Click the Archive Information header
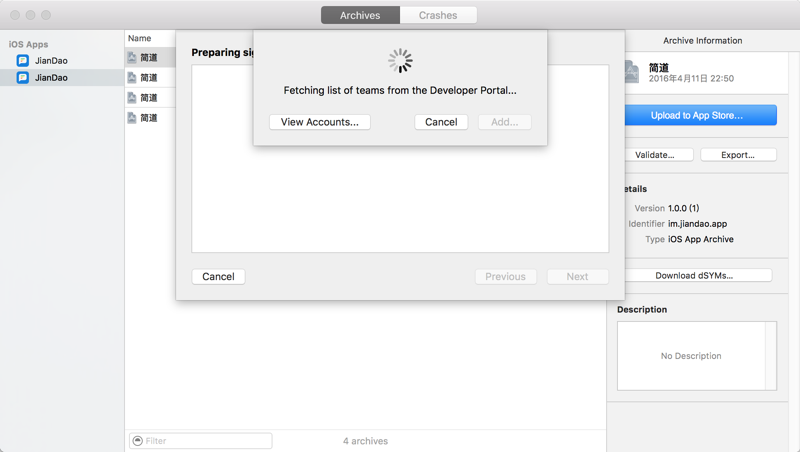Image resolution: width=800 pixels, height=452 pixels. point(703,41)
